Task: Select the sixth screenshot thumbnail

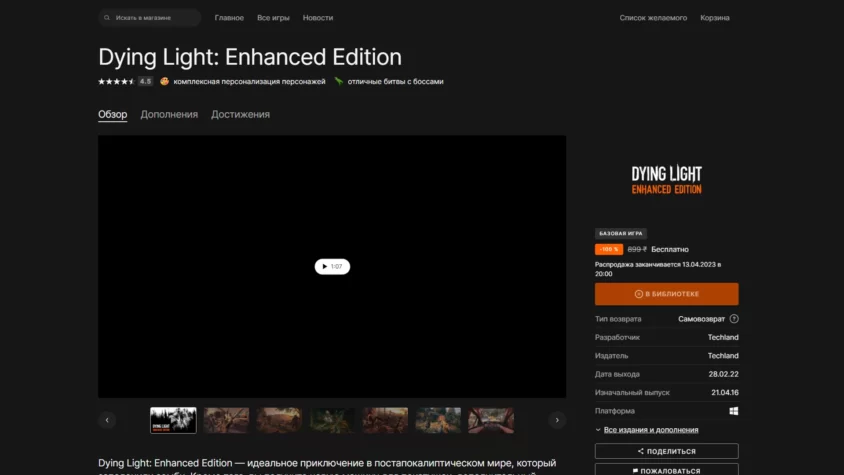Action: pyautogui.click(x=438, y=420)
